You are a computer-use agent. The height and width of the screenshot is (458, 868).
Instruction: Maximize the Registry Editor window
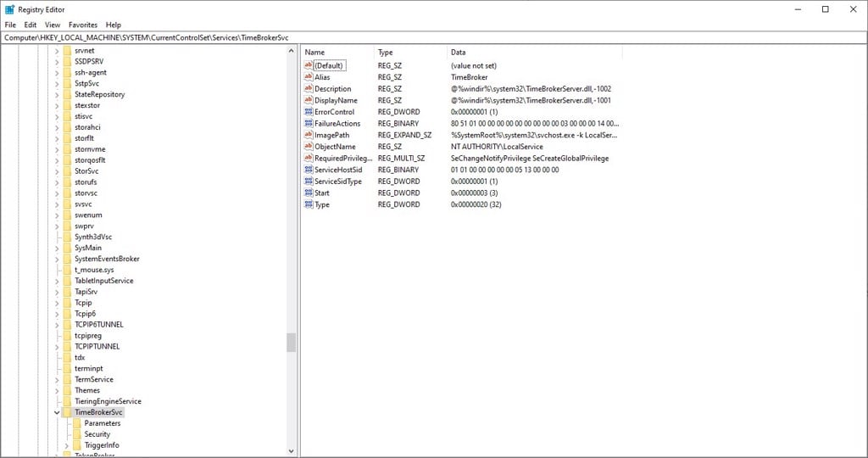pyautogui.click(x=826, y=9)
